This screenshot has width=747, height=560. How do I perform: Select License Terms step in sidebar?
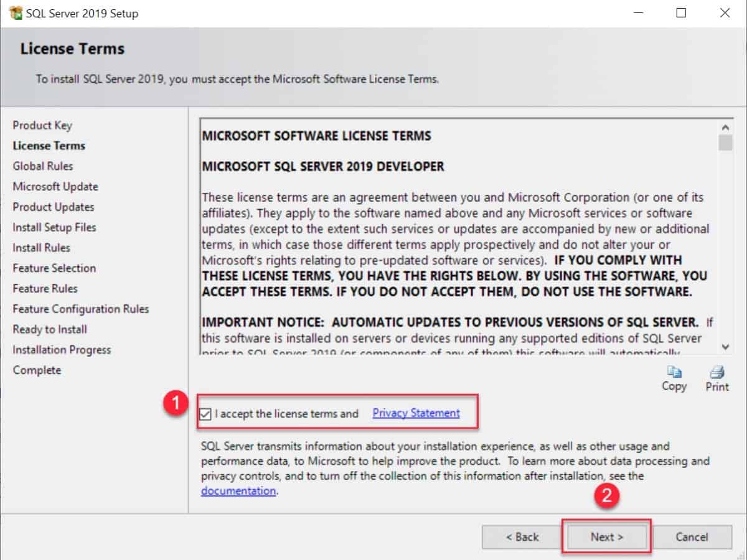point(49,146)
